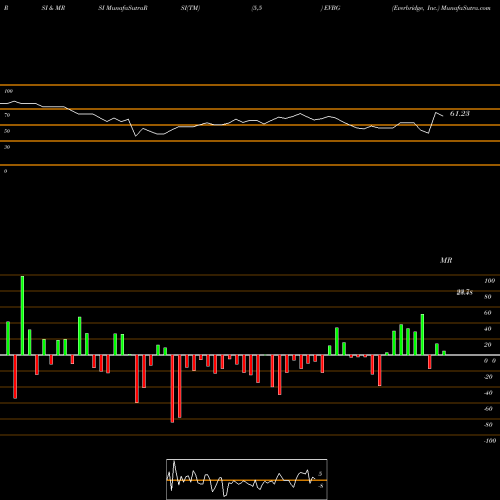
Task: Click the MR axis label -40
Action: click(488, 393)
